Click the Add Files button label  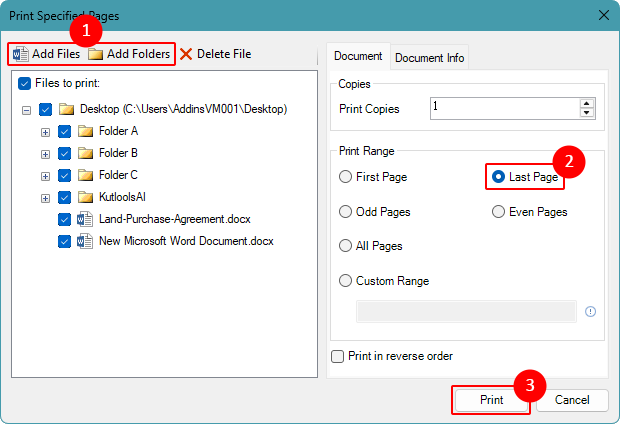coord(56,54)
